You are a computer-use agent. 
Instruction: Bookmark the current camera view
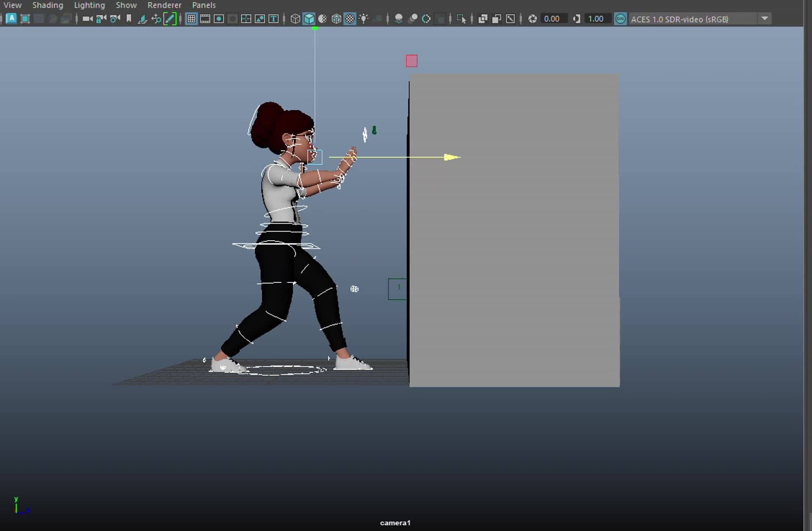coord(129,19)
